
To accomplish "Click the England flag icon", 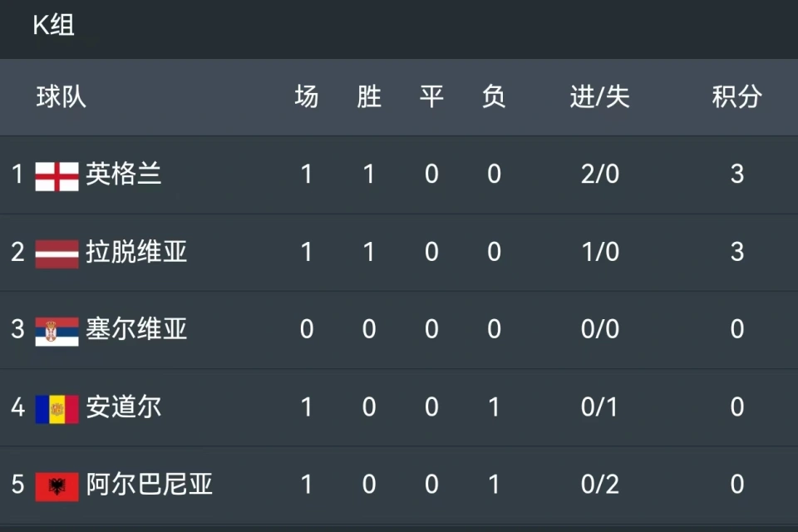I will pos(57,176).
